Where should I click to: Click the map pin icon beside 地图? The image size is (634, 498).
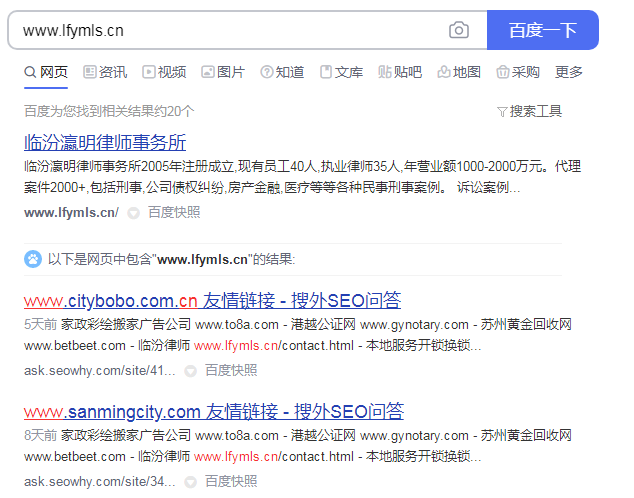[x=444, y=72]
